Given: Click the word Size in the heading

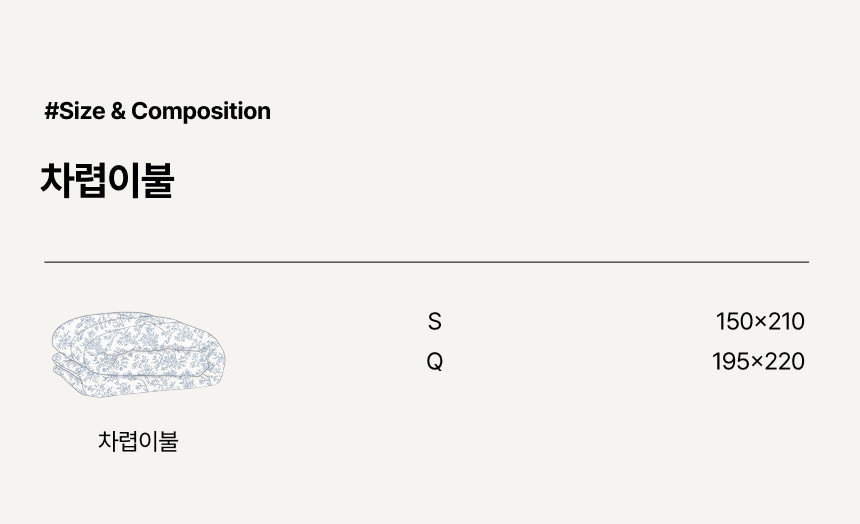Looking at the screenshot, I should tap(82, 111).
